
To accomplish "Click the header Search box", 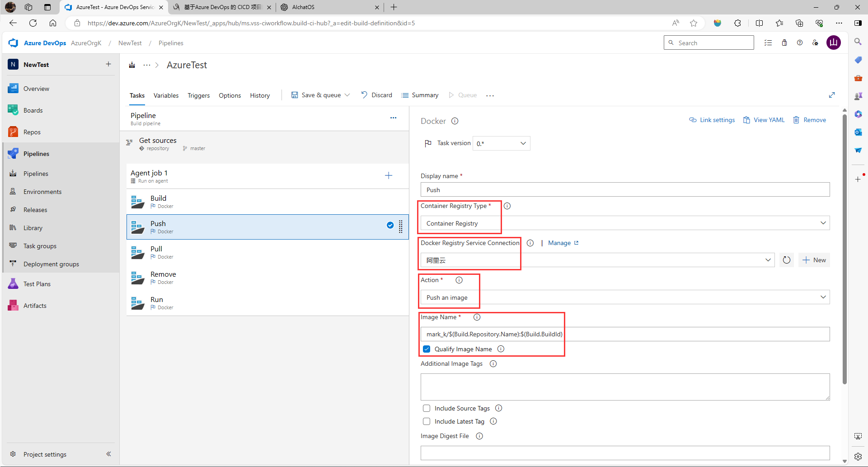I will 708,43.
